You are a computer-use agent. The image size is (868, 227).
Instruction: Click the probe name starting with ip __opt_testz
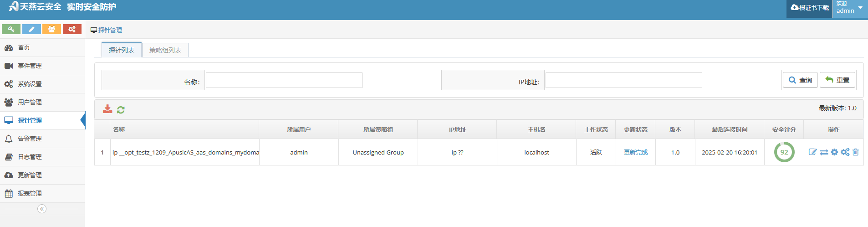pyautogui.click(x=186, y=152)
